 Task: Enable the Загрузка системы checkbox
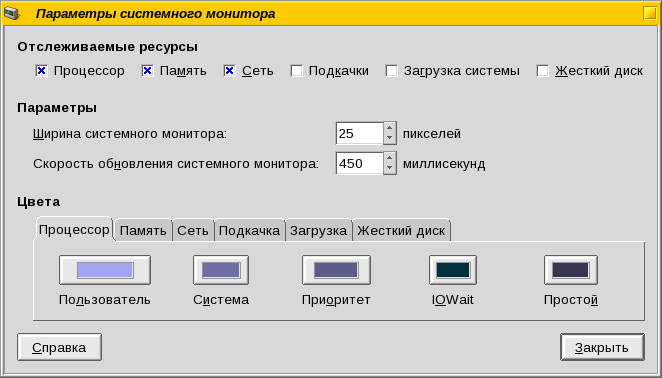coord(391,71)
